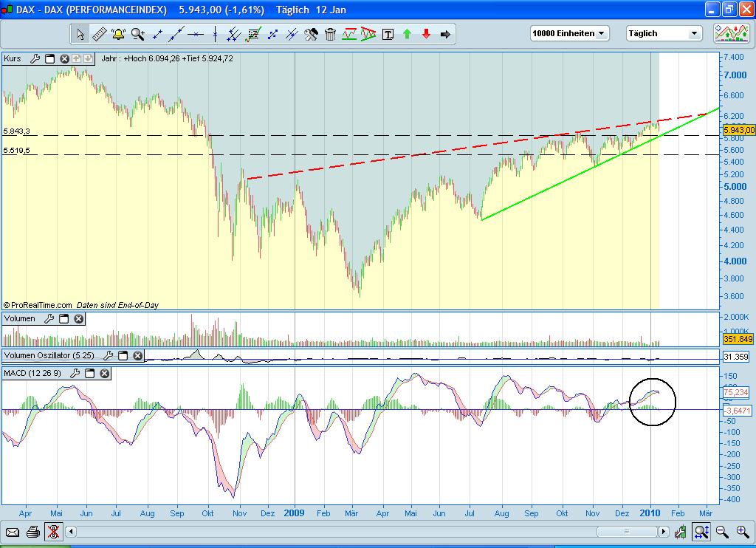
Task: Hide the Volumen panel with its X
Action: (78, 318)
